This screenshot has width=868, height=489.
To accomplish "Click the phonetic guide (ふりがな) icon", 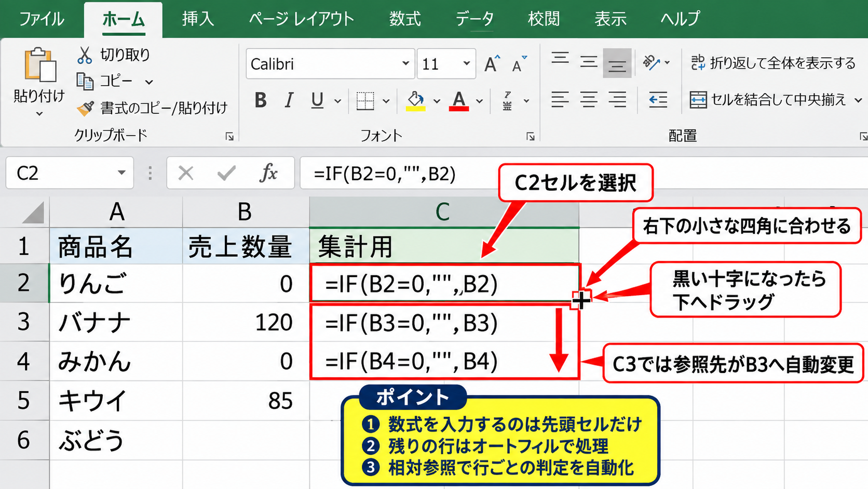I will 508,100.
